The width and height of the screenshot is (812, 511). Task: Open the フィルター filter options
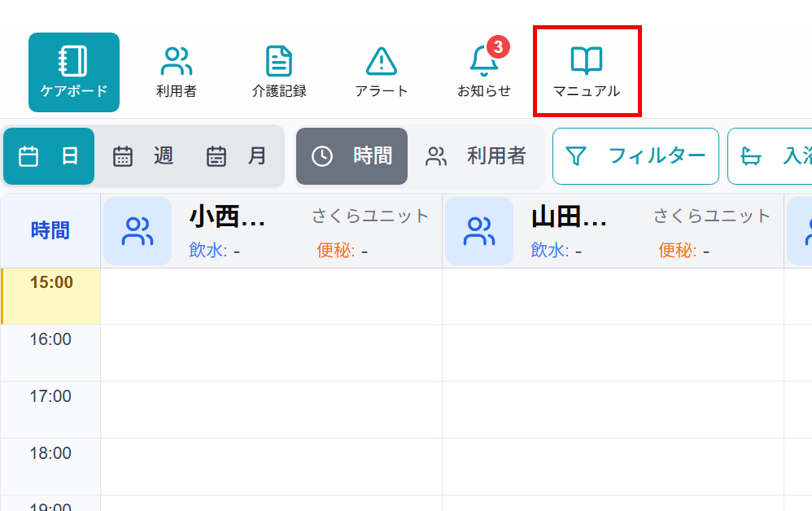click(x=635, y=156)
